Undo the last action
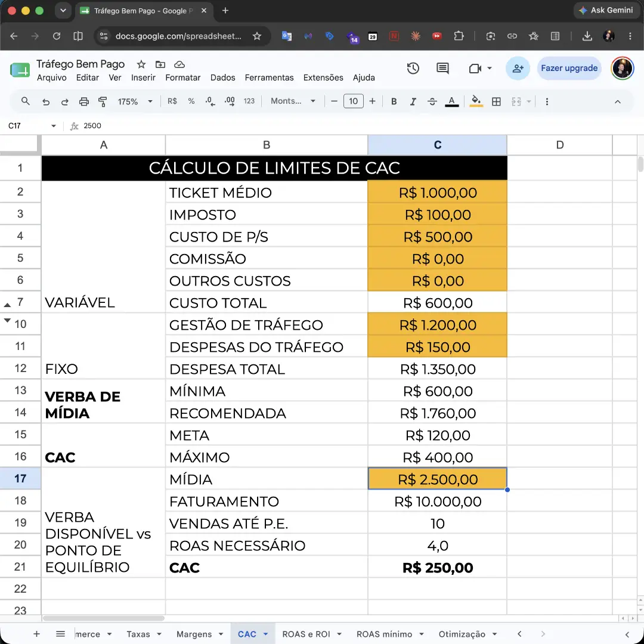Viewport: 644px width, 644px height. click(x=45, y=101)
